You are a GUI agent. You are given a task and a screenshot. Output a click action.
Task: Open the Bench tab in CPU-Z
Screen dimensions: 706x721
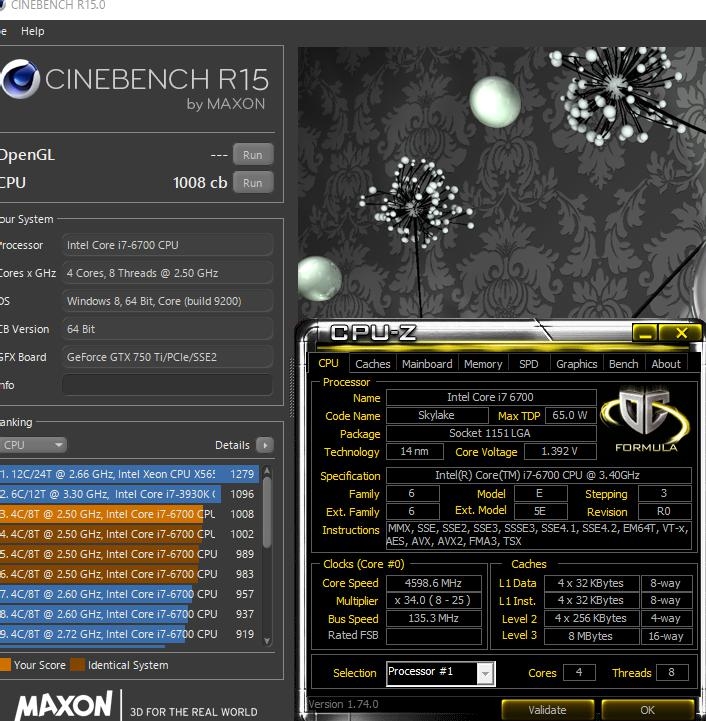point(623,364)
